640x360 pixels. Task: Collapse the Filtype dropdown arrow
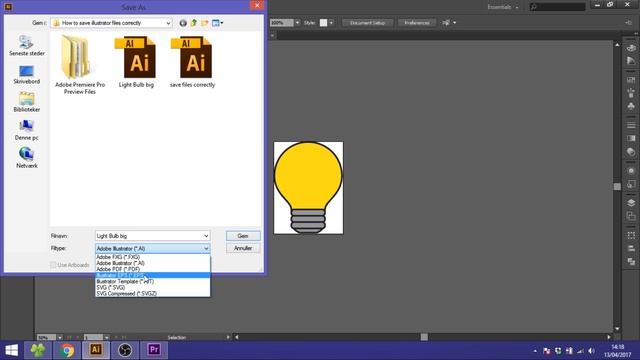(206, 248)
